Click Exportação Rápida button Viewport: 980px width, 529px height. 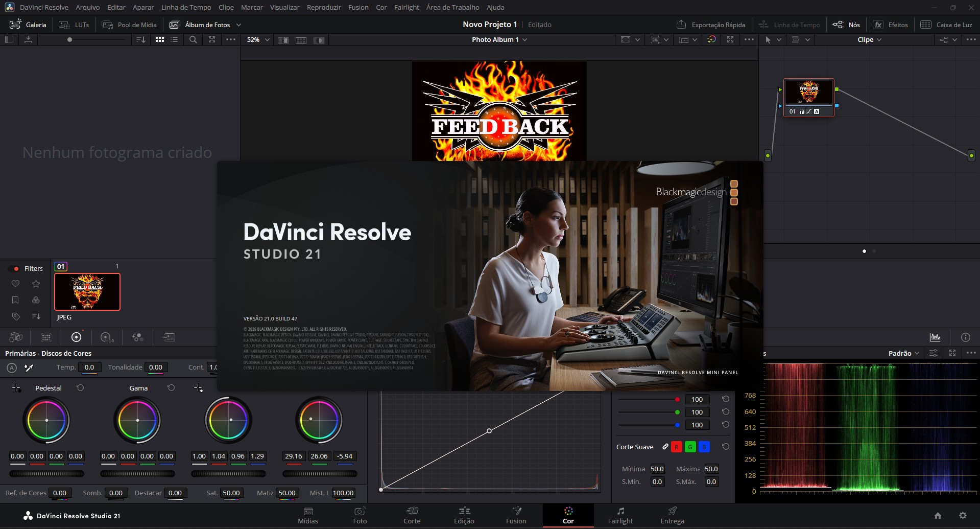[710, 25]
